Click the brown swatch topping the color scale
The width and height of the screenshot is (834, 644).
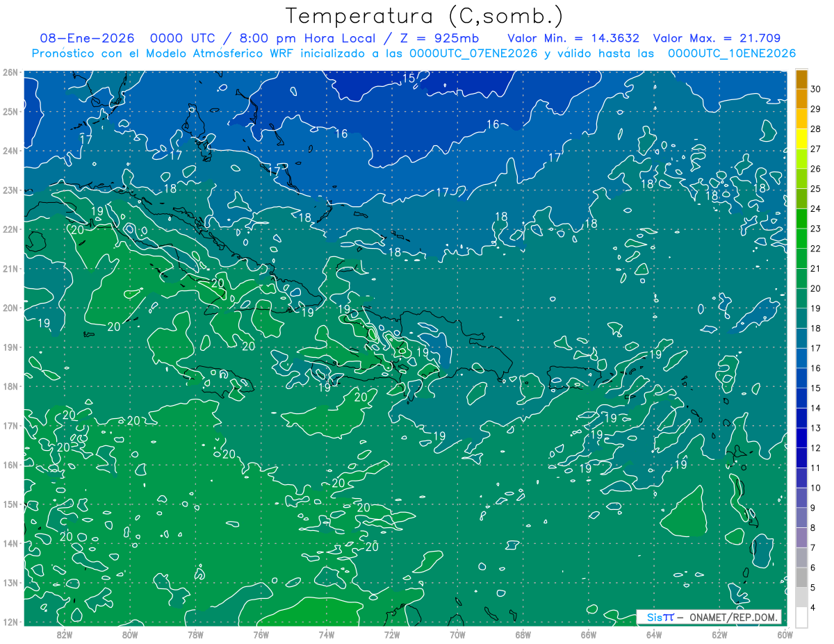[801, 79]
